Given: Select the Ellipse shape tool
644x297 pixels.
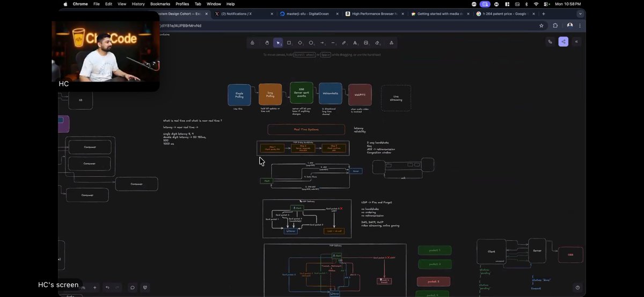Looking at the screenshot, I should click(311, 42).
